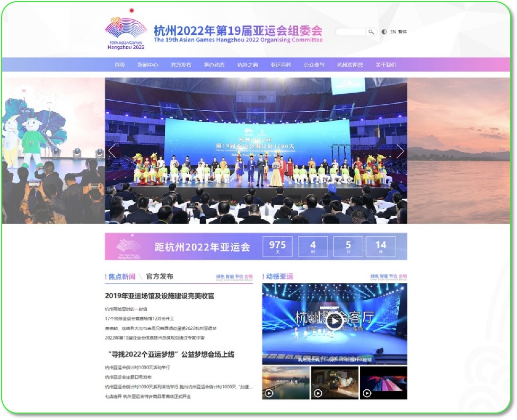
Task: Open headline 2019年亚运场馆及设施建设完美收官
Action: (x=160, y=296)
